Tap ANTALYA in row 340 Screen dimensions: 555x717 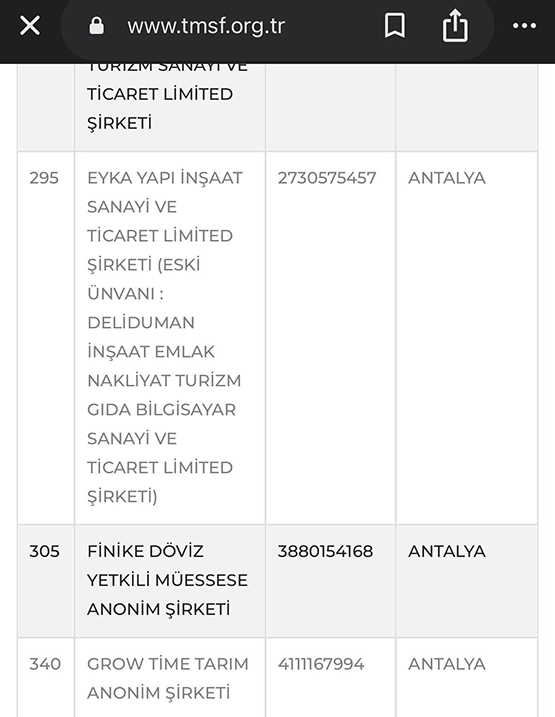coord(447,664)
